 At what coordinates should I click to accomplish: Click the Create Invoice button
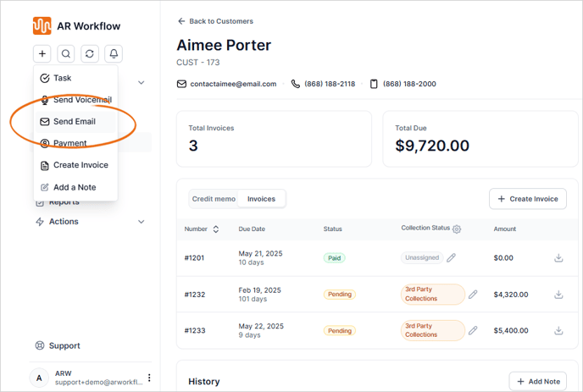pyautogui.click(x=527, y=199)
